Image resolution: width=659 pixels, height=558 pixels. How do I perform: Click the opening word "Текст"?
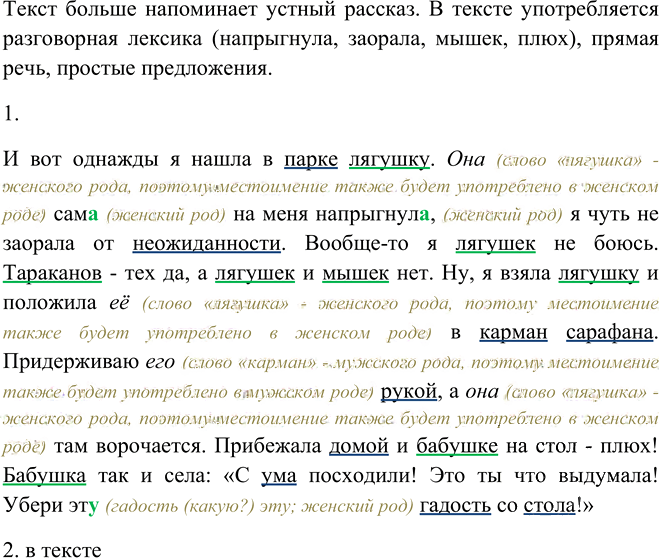29,10
